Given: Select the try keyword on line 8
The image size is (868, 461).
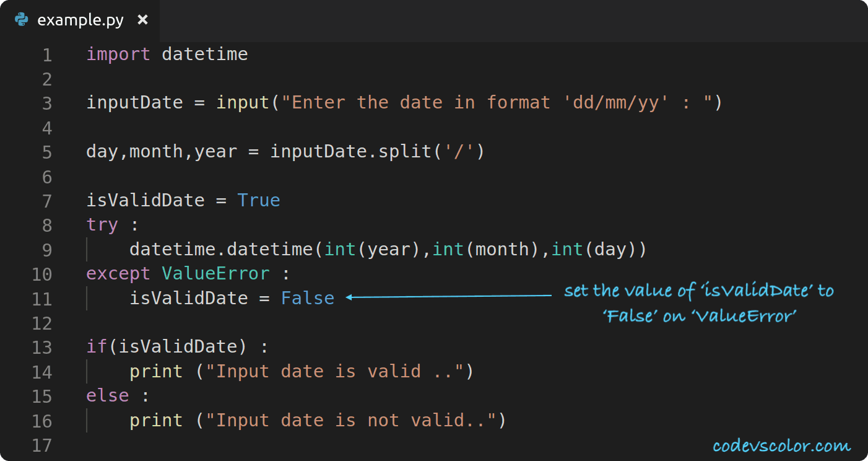Looking at the screenshot, I should pyautogui.click(x=102, y=224).
